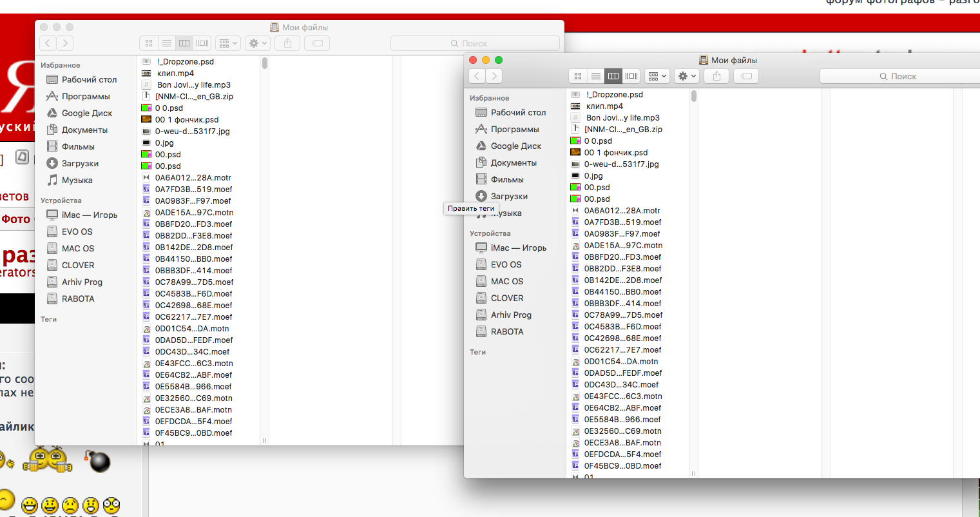Screen dimensions: 980x517
Task: Switch front Finder window to icon view
Action: pos(578,76)
